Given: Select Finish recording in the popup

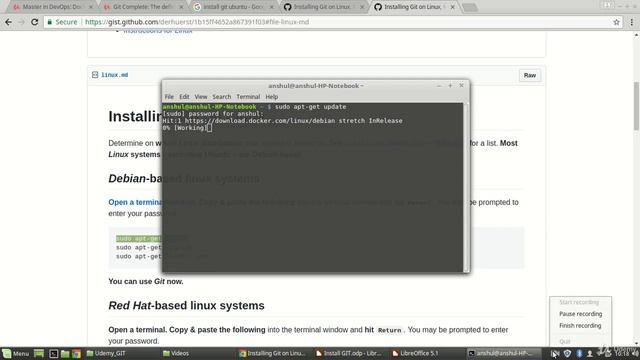Looking at the screenshot, I should pos(580,326).
